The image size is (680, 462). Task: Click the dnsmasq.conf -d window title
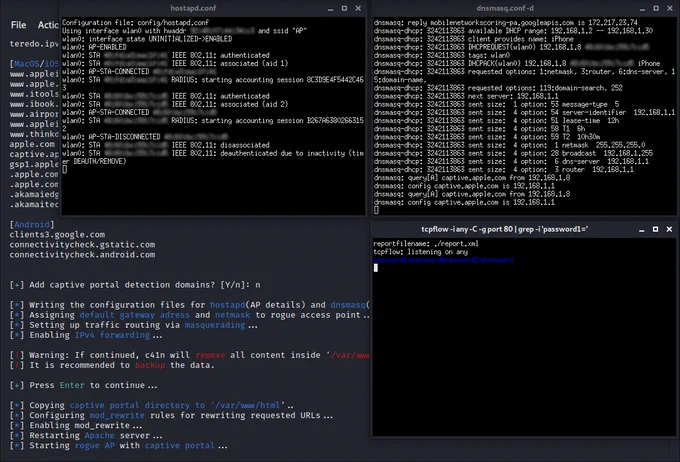click(x=505, y=8)
